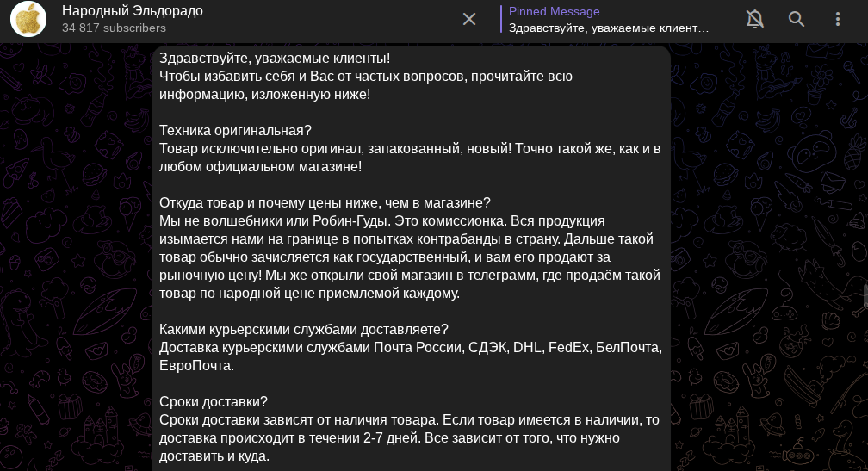
Task: Click the line listing Почта России, СДЭК, DHL
Action: 410,347
